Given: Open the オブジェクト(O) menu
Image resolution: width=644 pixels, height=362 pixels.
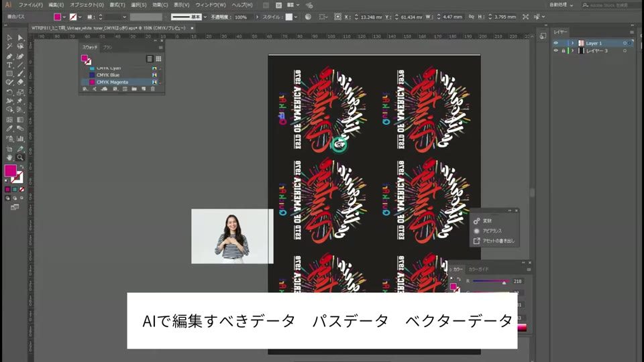Looking at the screenshot, I should [87, 5].
